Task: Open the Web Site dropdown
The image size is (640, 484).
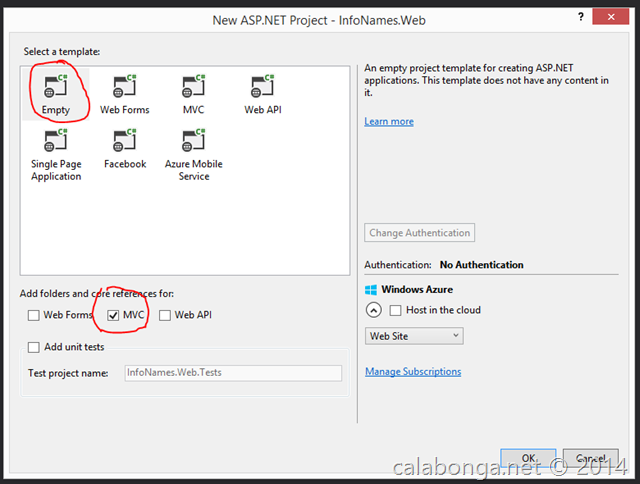Action: click(414, 336)
